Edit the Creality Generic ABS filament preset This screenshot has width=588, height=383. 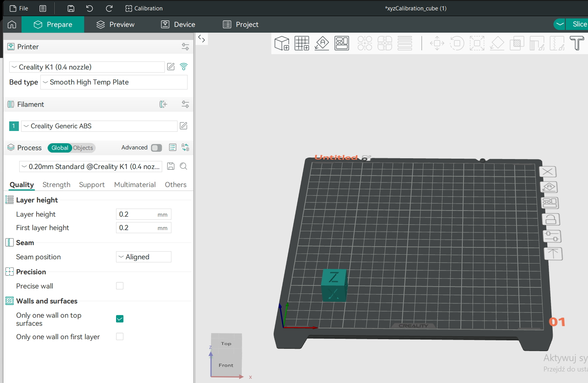pyautogui.click(x=184, y=126)
